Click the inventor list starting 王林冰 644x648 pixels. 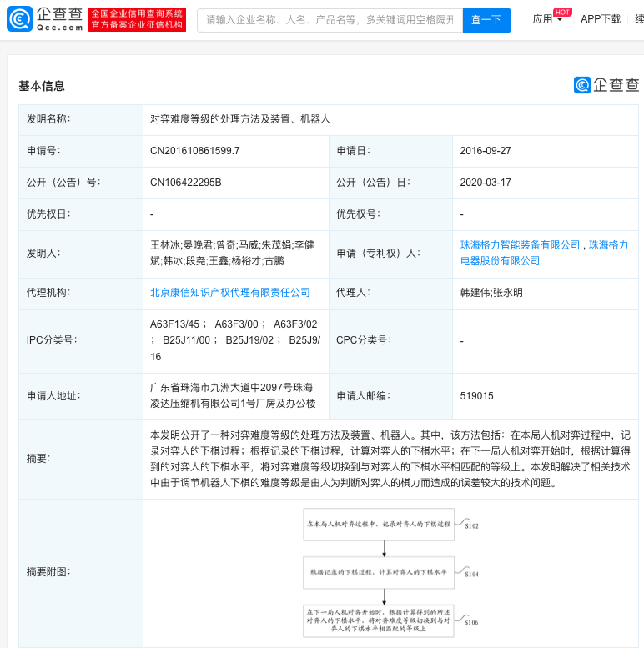pyautogui.click(x=232, y=253)
